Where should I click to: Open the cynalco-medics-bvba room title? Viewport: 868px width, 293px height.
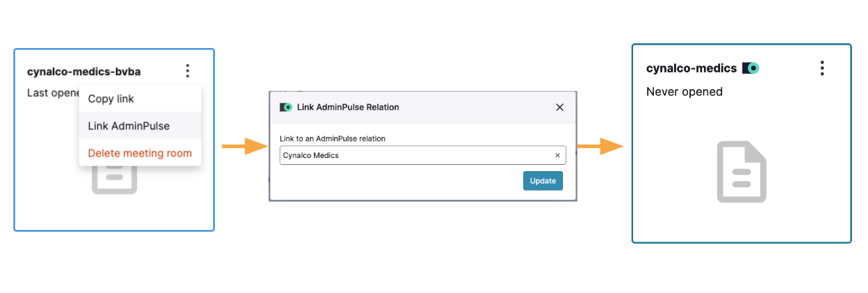(84, 71)
